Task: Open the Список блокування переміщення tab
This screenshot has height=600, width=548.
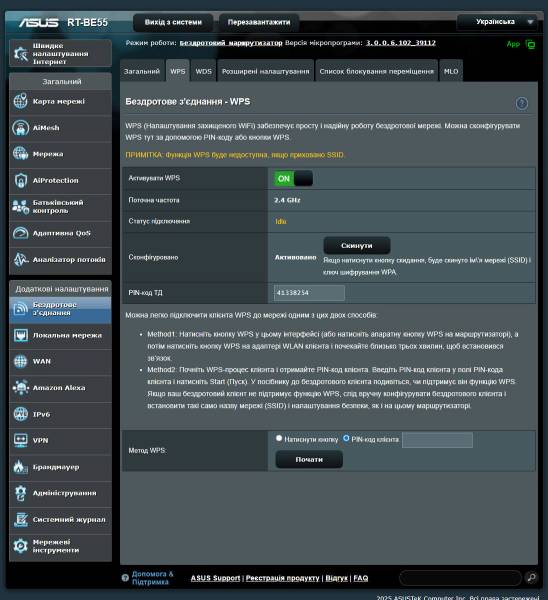Action: pos(377,71)
